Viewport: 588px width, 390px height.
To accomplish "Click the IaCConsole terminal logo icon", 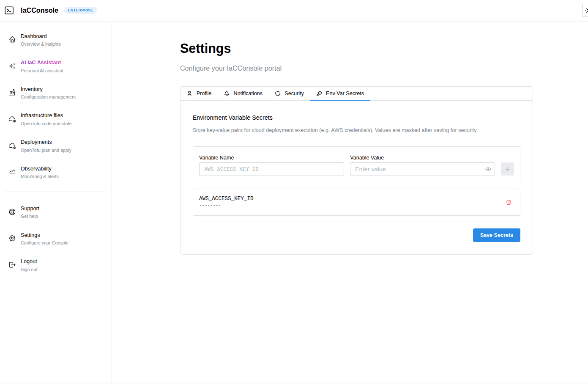I will [9, 11].
